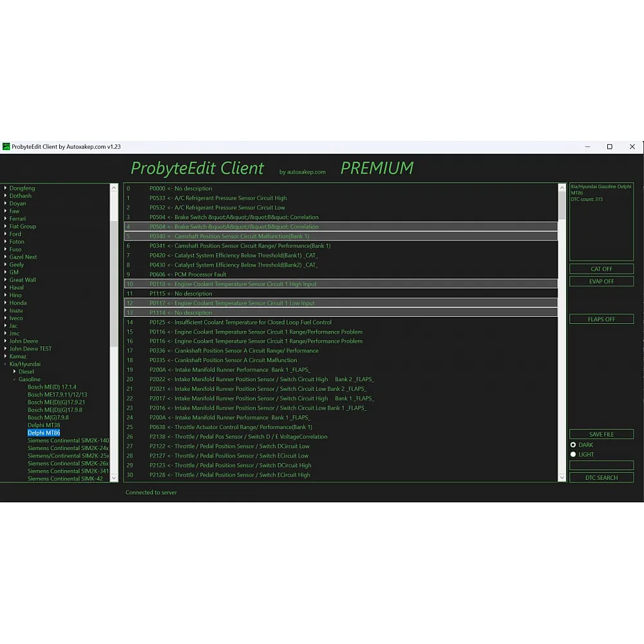Select the DARK theme radio button
The height and width of the screenshot is (644, 644).
(x=573, y=445)
